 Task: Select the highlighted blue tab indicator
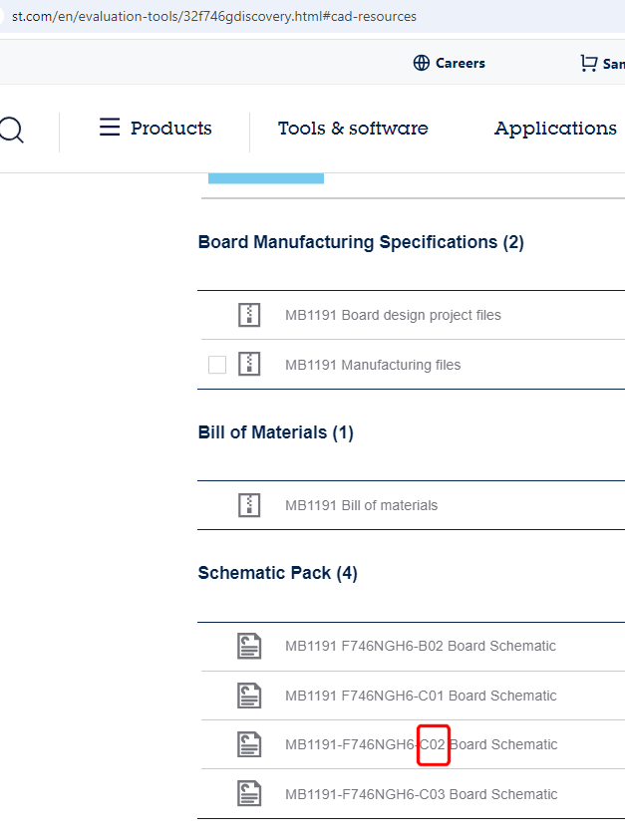point(266,178)
